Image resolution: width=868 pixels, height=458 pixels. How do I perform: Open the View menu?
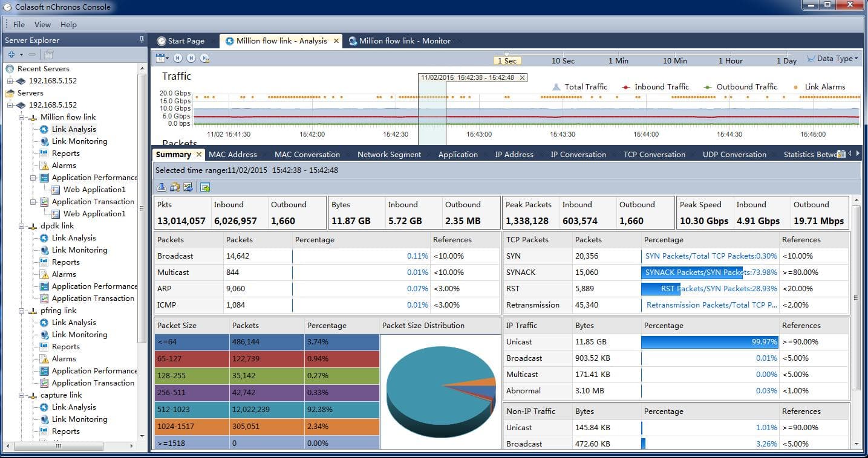42,24
